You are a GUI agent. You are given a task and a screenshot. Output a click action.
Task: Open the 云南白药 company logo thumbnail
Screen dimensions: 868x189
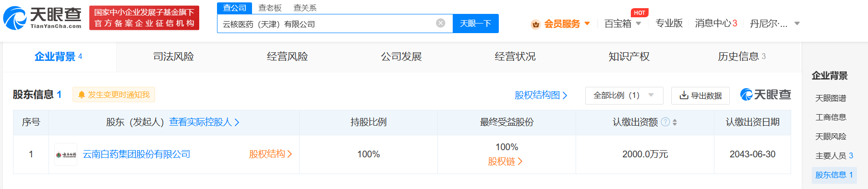(x=66, y=154)
